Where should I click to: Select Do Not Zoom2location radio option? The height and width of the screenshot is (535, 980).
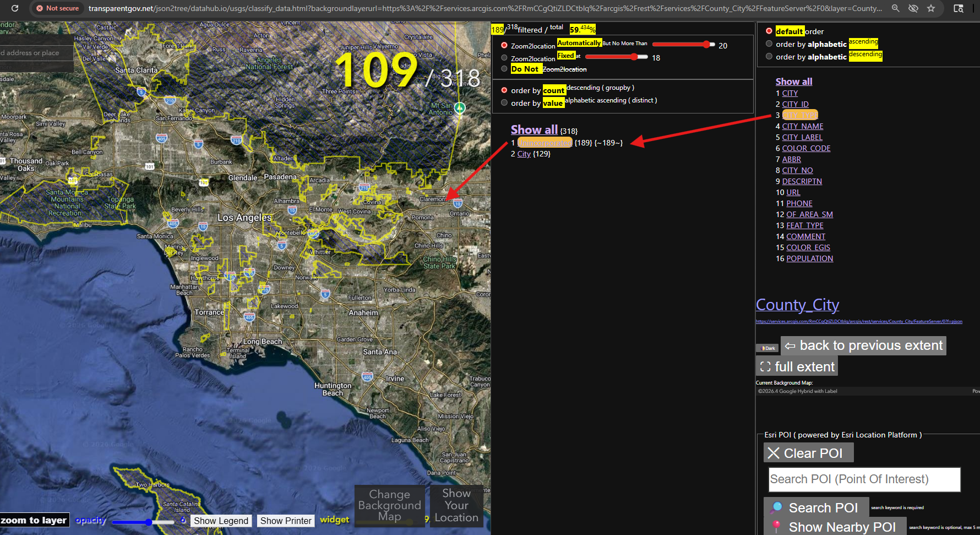504,69
